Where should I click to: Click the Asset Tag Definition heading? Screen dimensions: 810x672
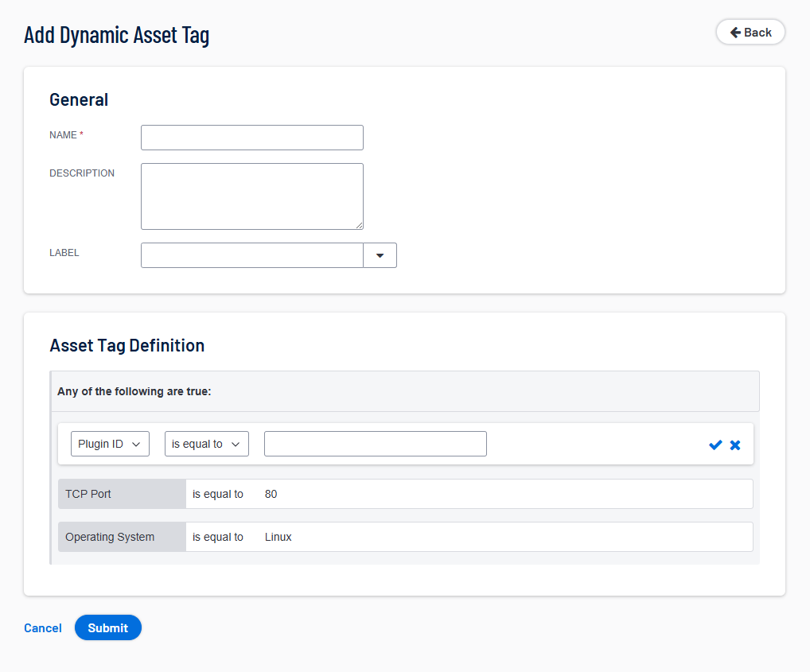[x=127, y=345]
